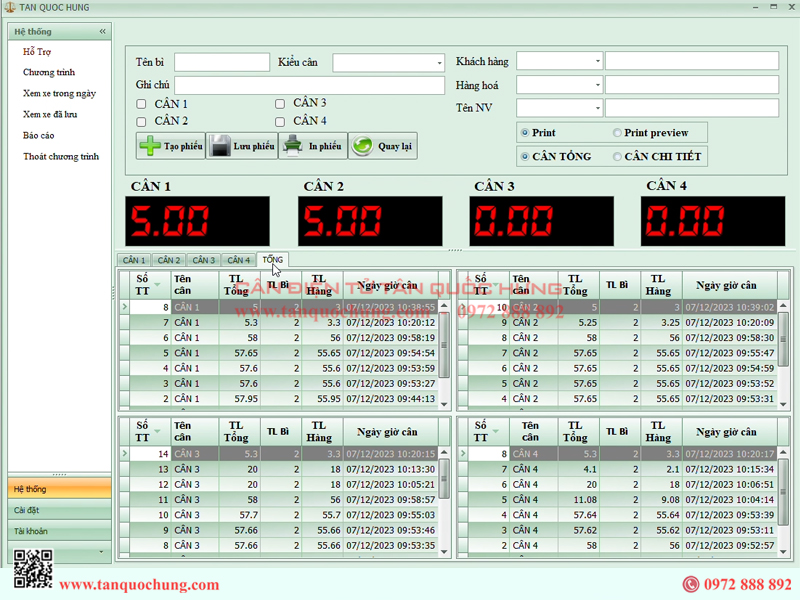Click the CÂN 4 table scroll down arrow
This screenshot has height=600, width=800.
click(783, 551)
